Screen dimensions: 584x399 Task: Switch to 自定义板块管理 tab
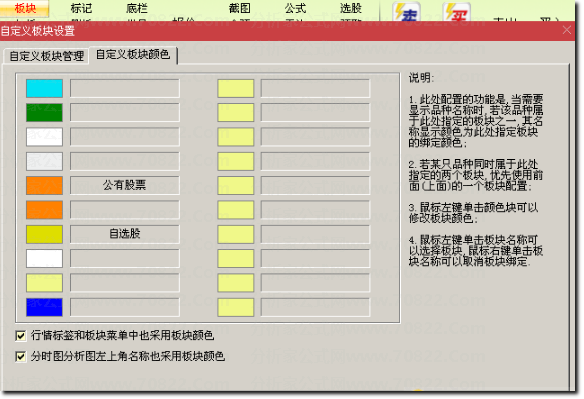[x=47, y=56]
